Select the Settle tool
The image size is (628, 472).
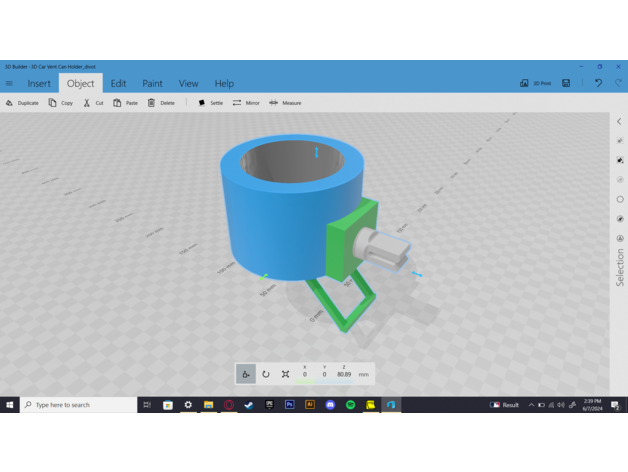[x=211, y=103]
